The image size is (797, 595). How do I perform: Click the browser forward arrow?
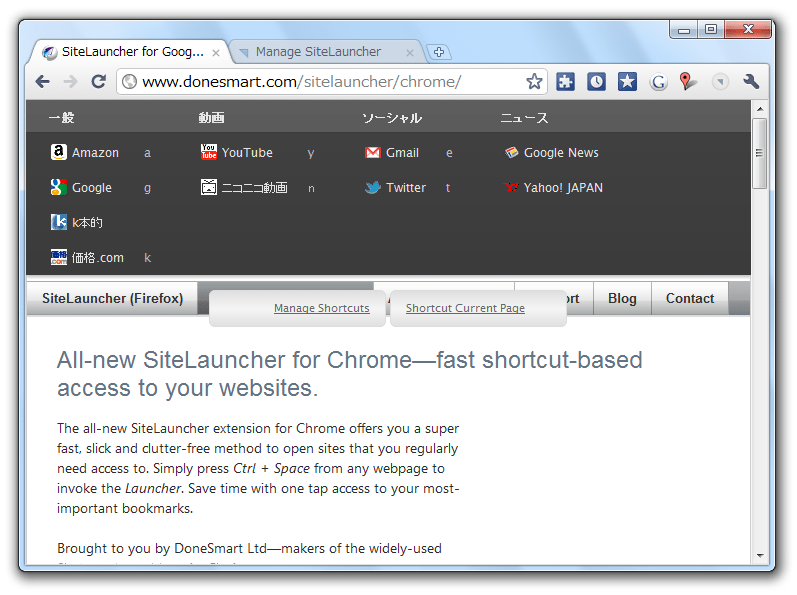tap(71, 81)
